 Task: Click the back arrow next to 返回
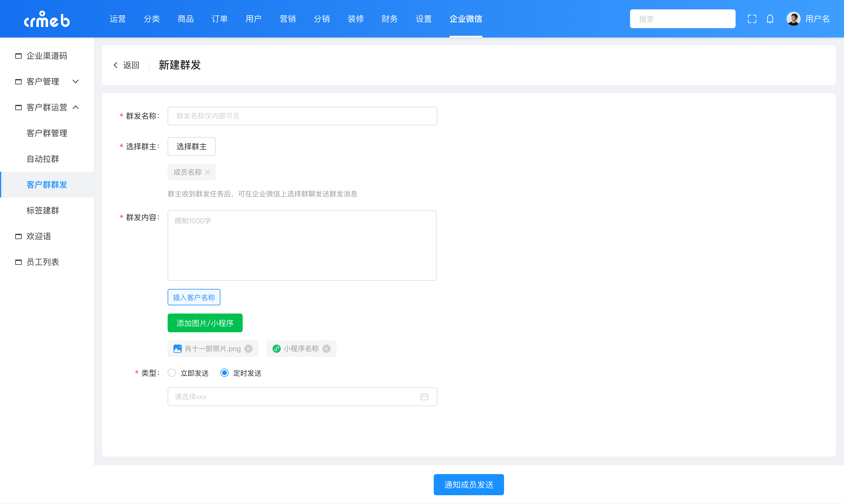coord(116,65)
